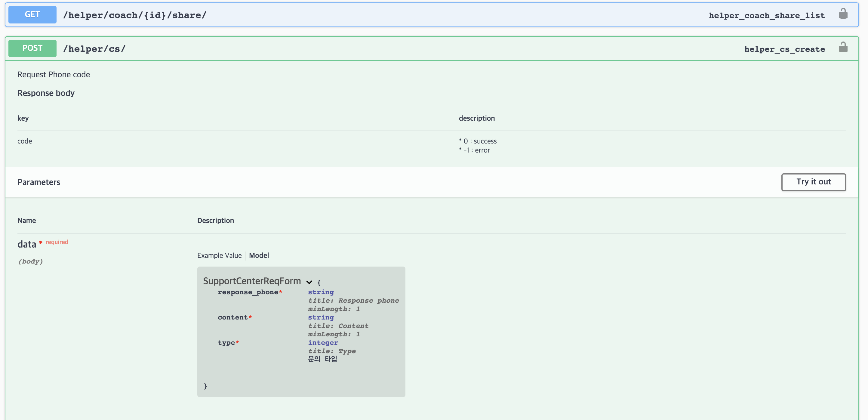This screenshot has width=868, height=420.
Task: Click the integer type label
Action: point(323,343)
